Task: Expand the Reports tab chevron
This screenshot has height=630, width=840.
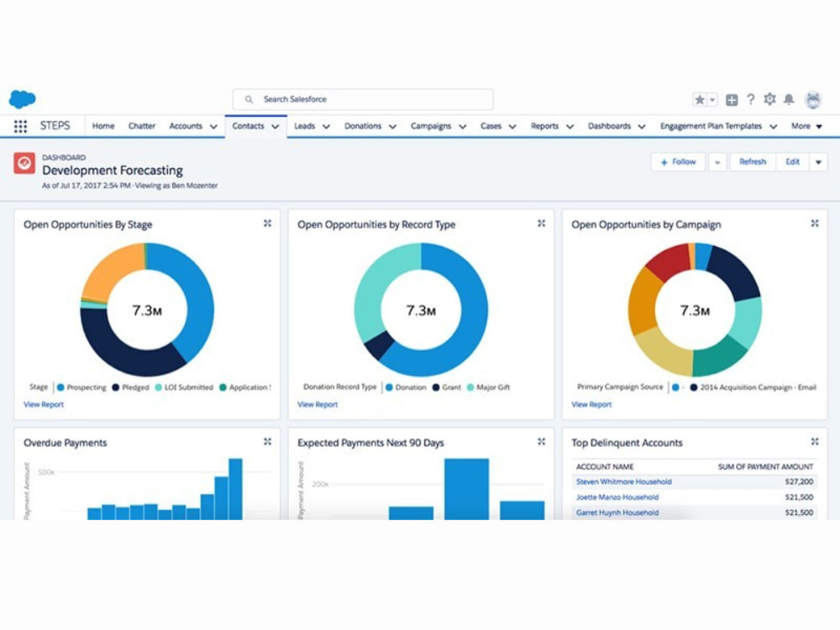Action: pyautogui.click(x=570, y=127)
